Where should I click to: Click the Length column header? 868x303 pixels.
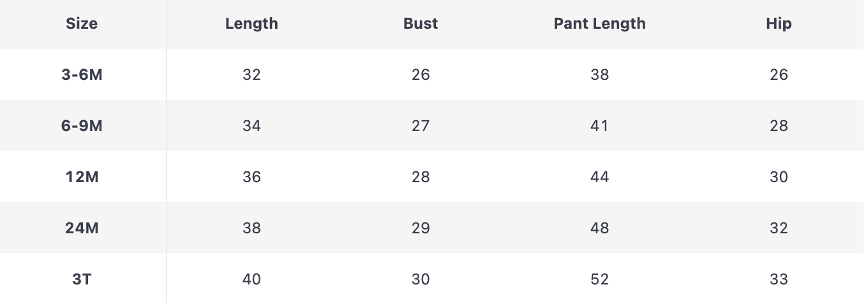click(x=251, y=24)
